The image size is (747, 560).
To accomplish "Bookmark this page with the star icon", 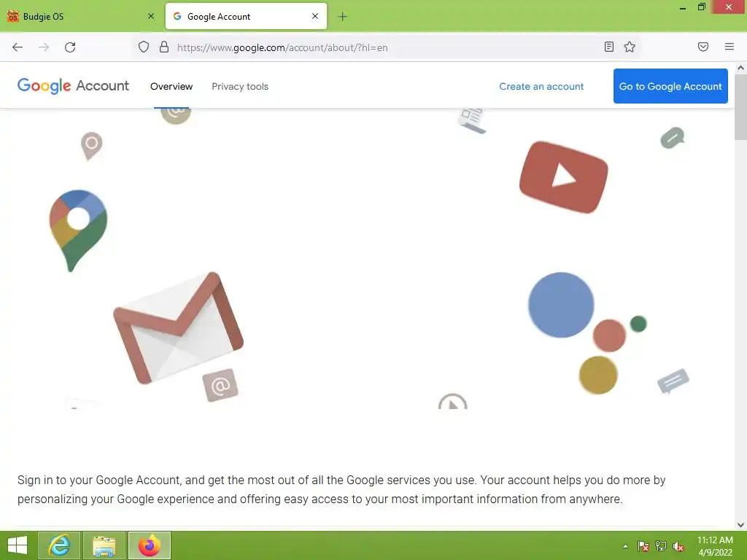I will 630,47.
